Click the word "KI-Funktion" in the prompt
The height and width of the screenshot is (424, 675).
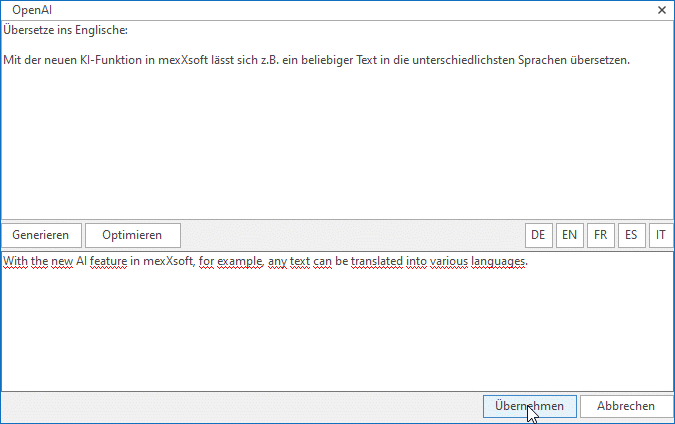[x=111, y=60]
